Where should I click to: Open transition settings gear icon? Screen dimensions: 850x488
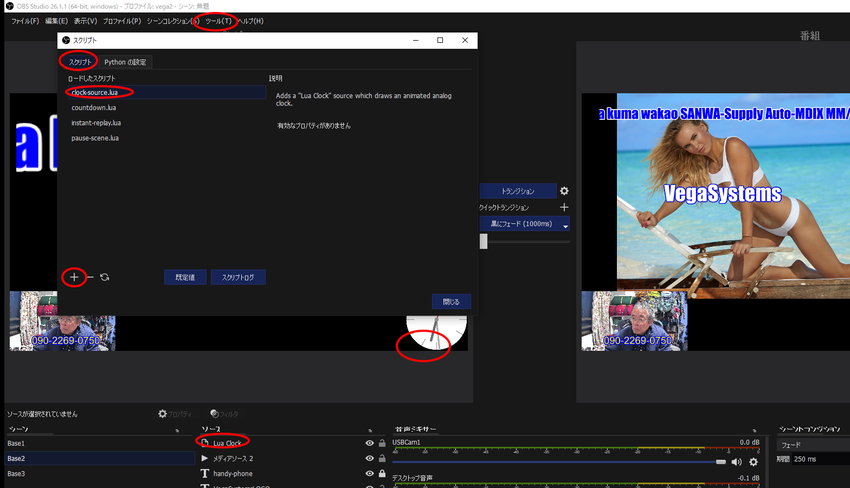564,191
